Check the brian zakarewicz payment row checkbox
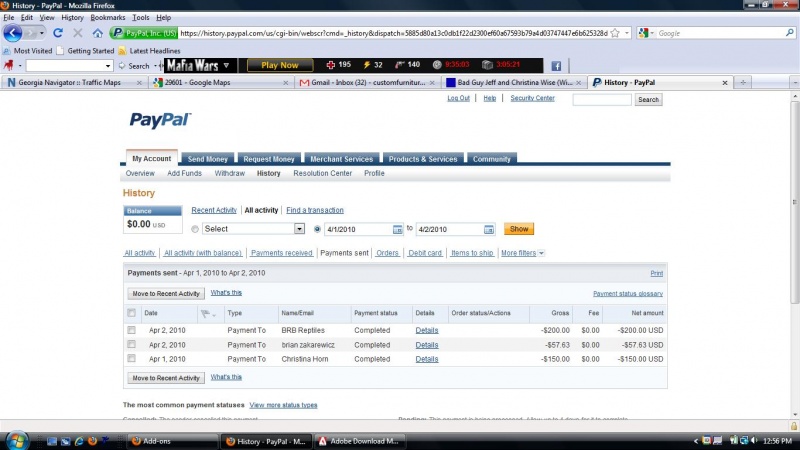This screenshot has width=800, height=450. (x=132, y=344)
